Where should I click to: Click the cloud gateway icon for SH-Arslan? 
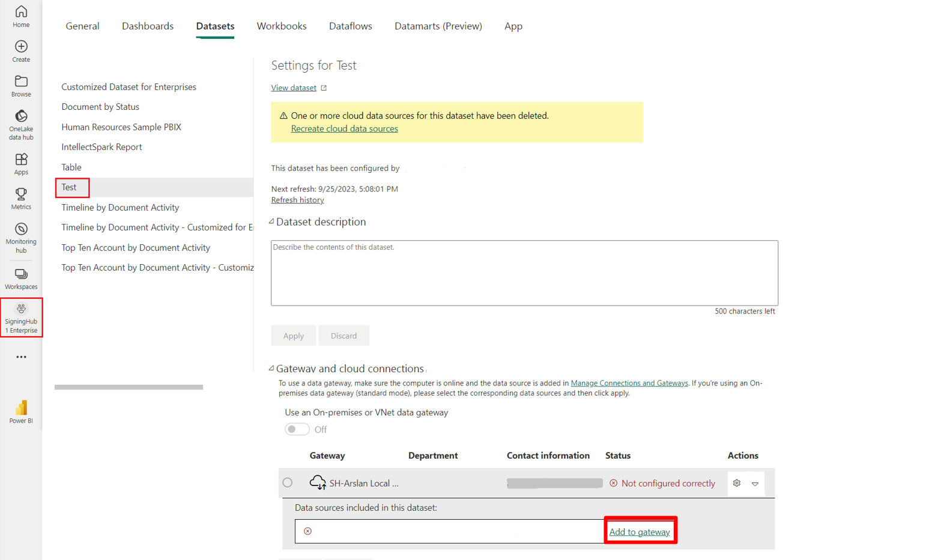(x=318, y=483)
